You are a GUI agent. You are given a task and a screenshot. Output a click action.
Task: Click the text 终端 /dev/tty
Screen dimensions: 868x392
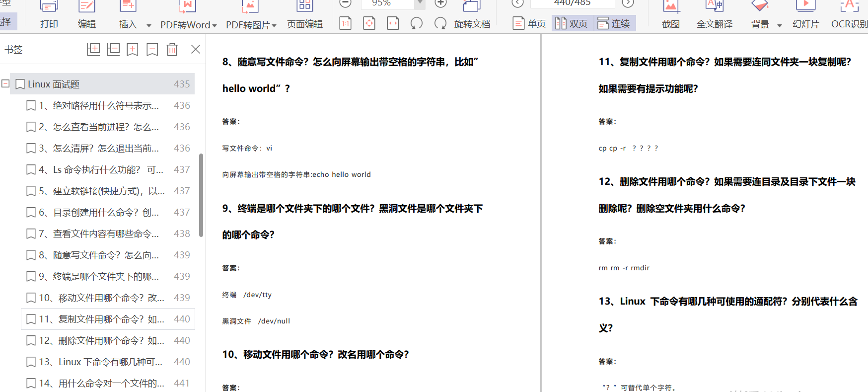click(247, 295)
